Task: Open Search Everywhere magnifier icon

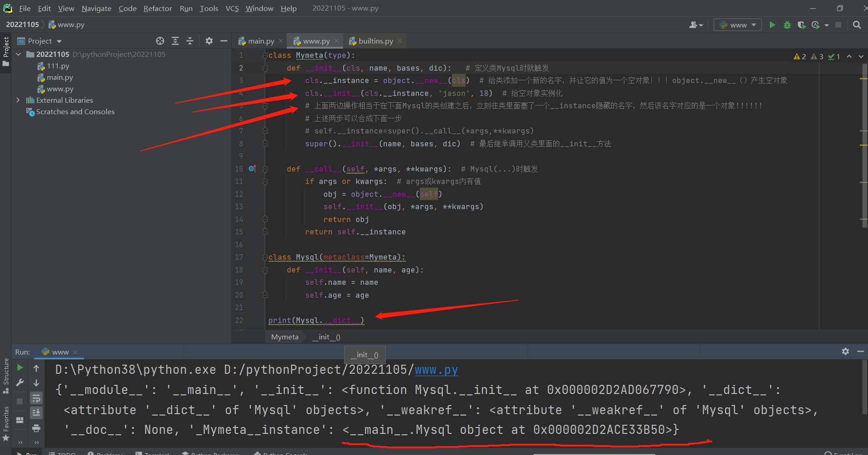Action: (857, 25)
